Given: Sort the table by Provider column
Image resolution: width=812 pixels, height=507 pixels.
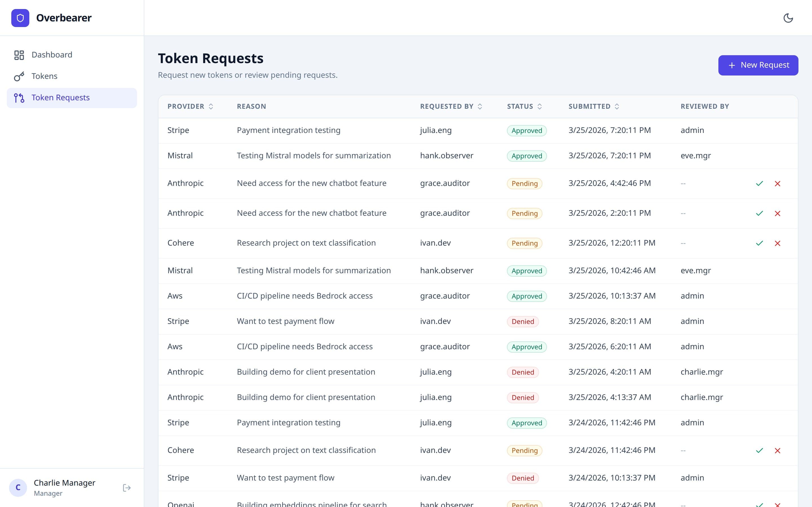Looking at the screenshot, I should (211, 106).
